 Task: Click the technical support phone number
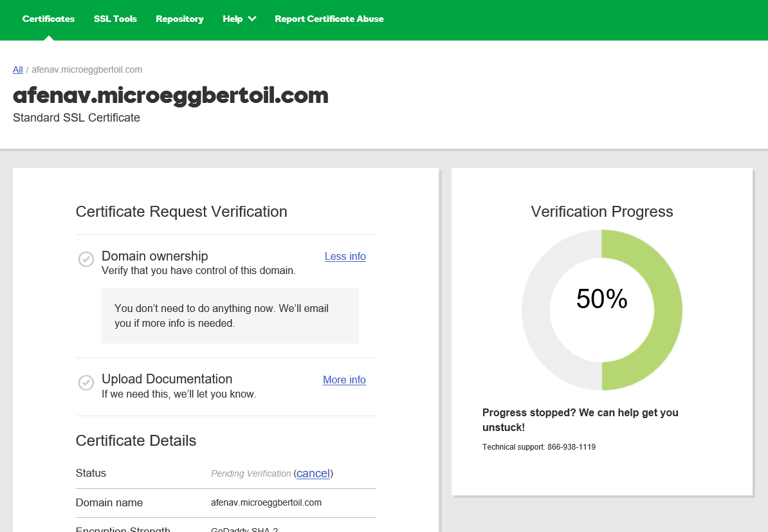[x=571, y=447]
